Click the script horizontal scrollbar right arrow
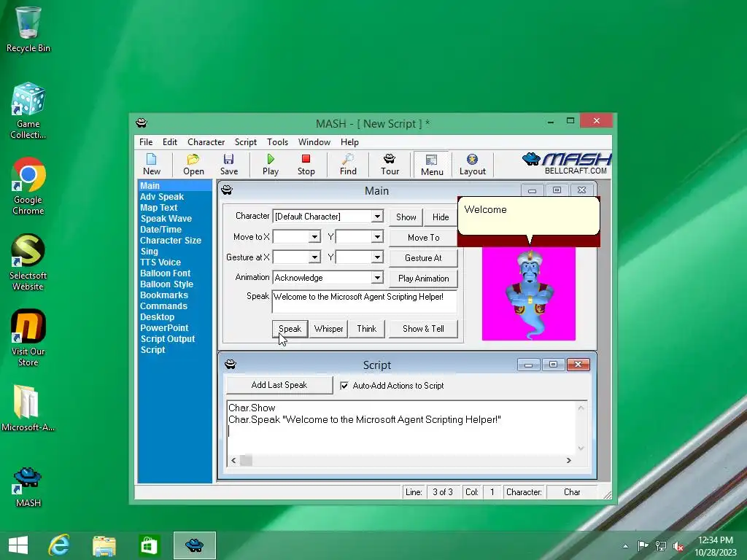 pyautogui.click(x=568, y=460)
